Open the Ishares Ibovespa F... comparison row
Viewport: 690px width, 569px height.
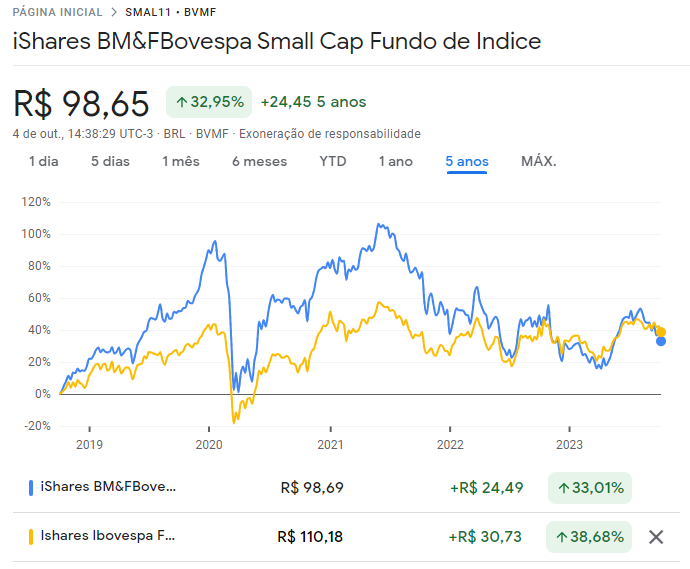(x=346, y=537)
